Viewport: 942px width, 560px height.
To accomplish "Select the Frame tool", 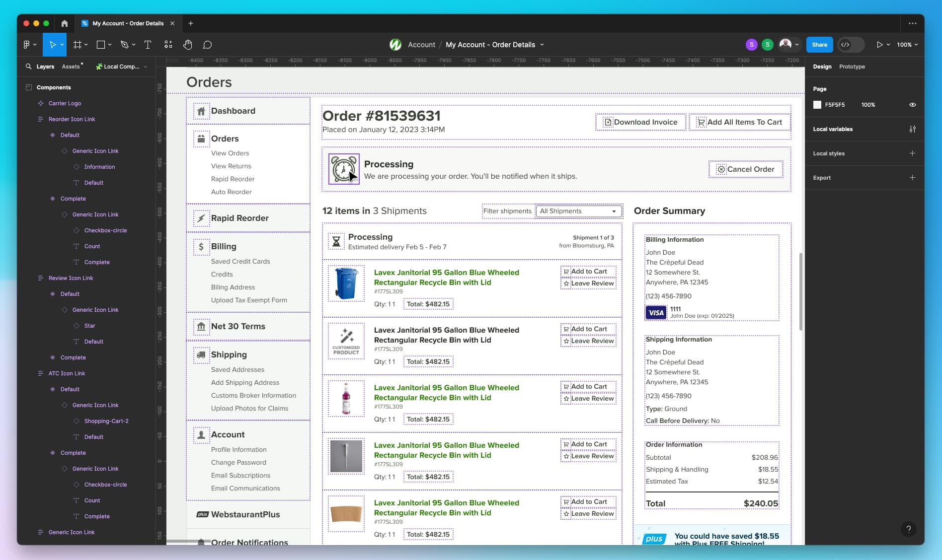I will coord(77,45).
